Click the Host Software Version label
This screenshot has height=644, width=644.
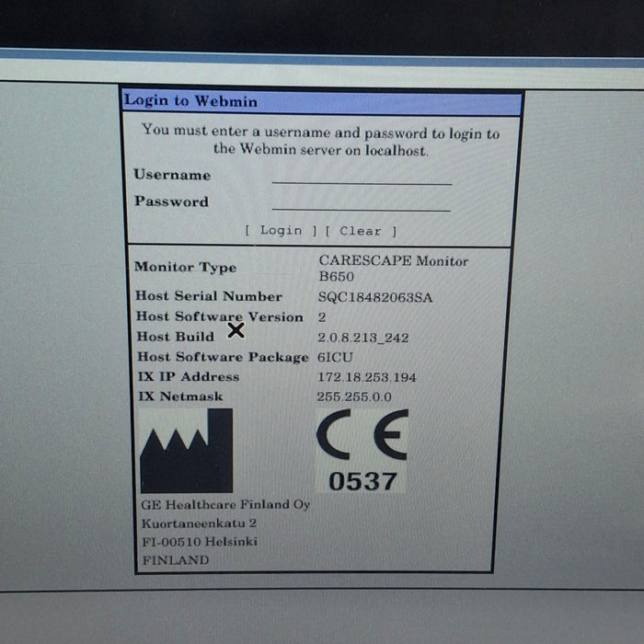(x=219, y=317)
